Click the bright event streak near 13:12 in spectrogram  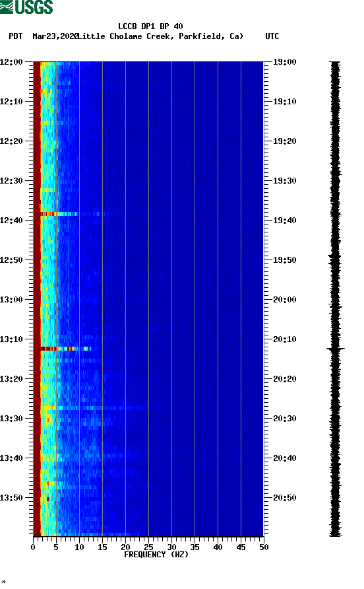(x=67, y=349)
